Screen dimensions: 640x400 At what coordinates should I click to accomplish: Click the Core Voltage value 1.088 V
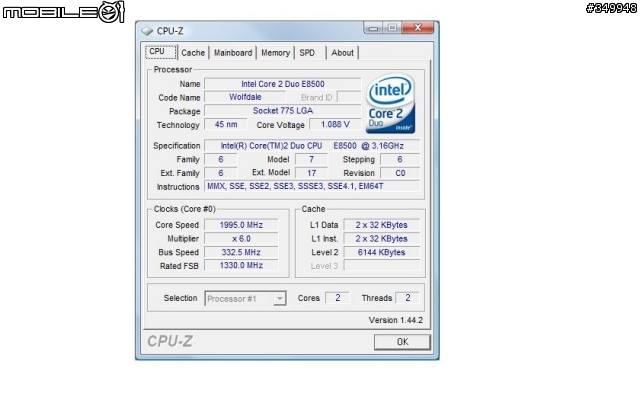tap(335, 124)
